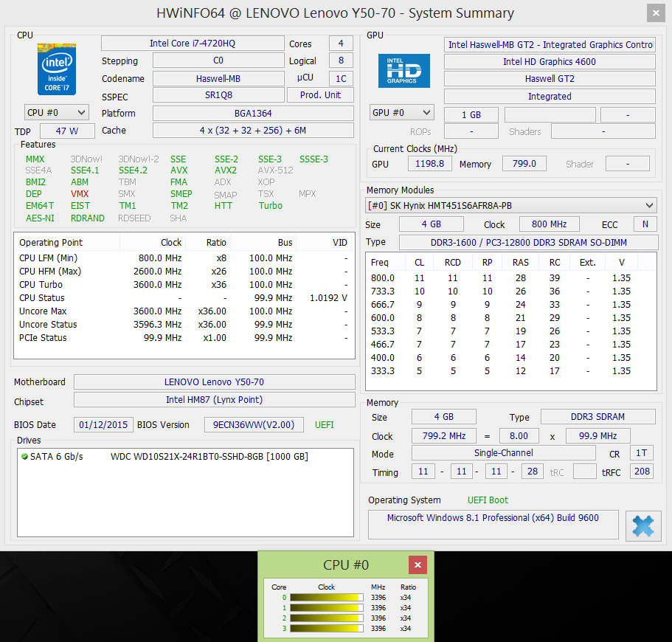Click the Core 0 clock bar
The width and height of the screenshot is (672, 642).
point(327,598)
